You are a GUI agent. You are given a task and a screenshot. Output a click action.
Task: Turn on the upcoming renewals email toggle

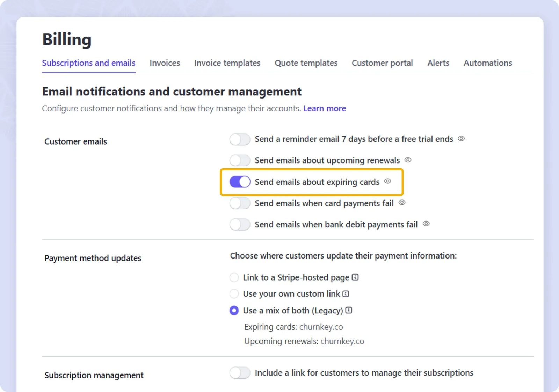(x=240, y=161)
